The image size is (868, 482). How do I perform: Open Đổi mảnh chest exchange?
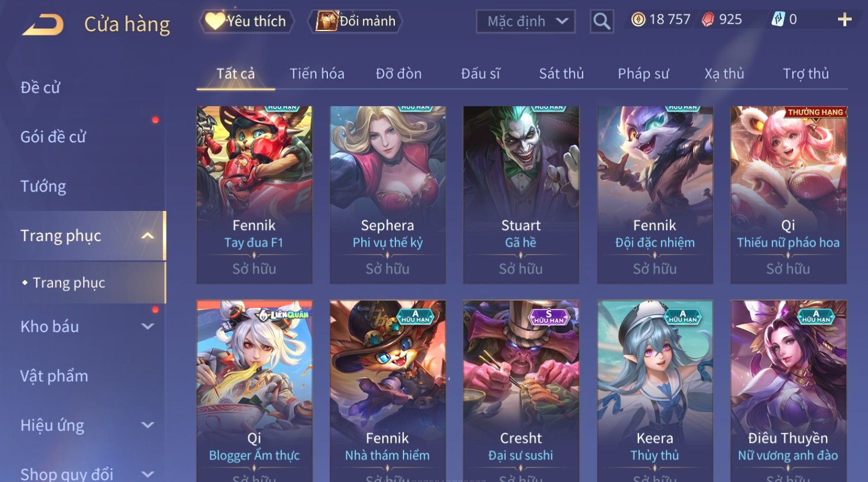356,21
